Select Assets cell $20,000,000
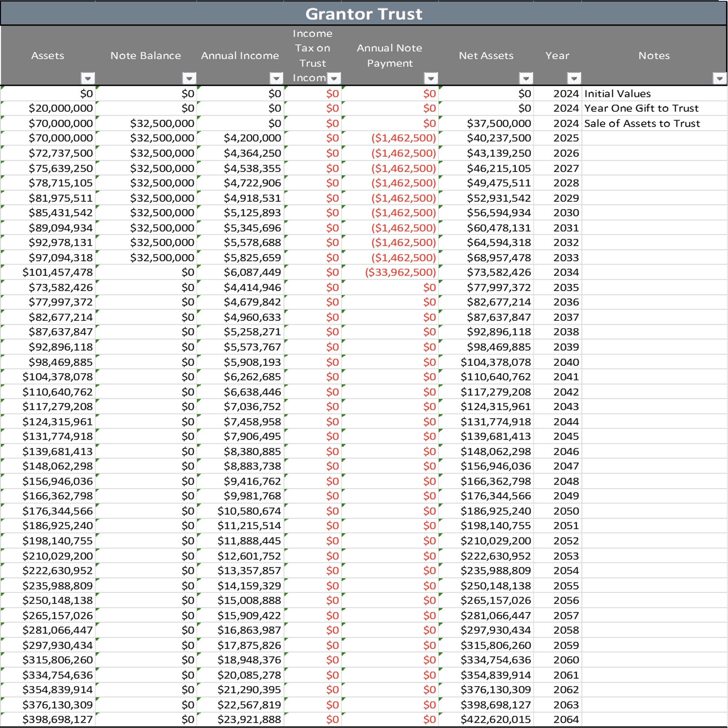Image resolution: width=728 pixels, height=728 pixels. (48, 108)
